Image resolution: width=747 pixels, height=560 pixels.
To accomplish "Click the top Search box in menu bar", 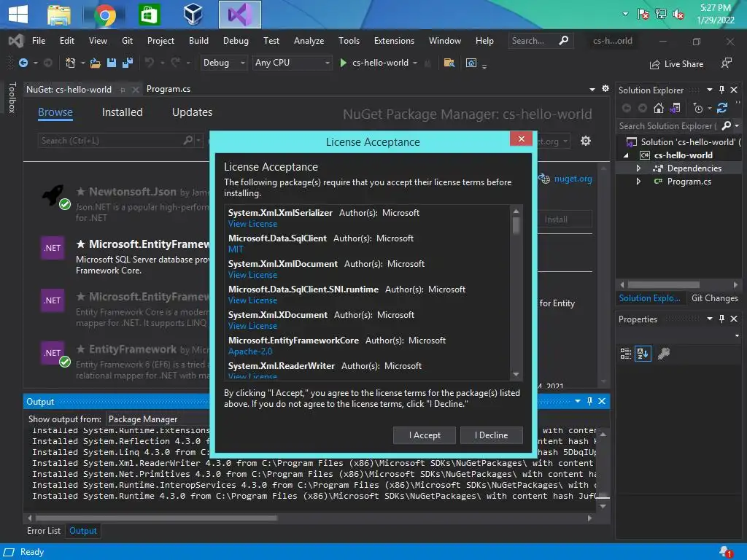I will click(540, 41).
